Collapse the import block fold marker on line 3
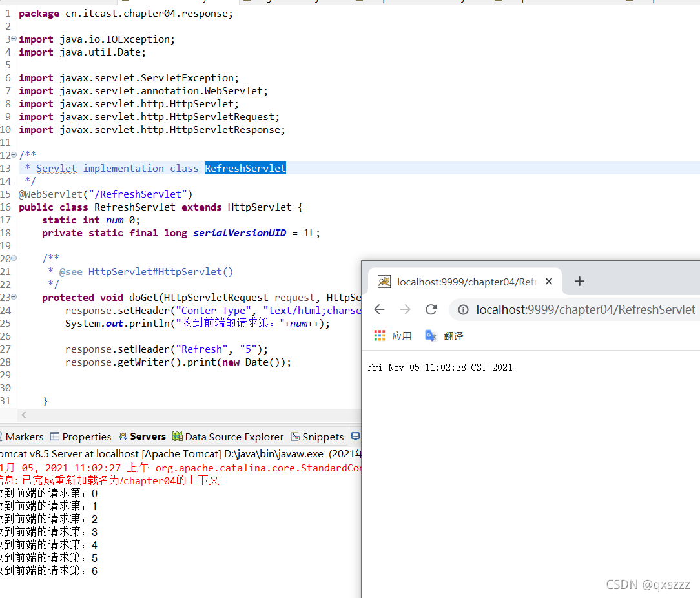Viewport: 700px width, 598px height. (14, 39)
